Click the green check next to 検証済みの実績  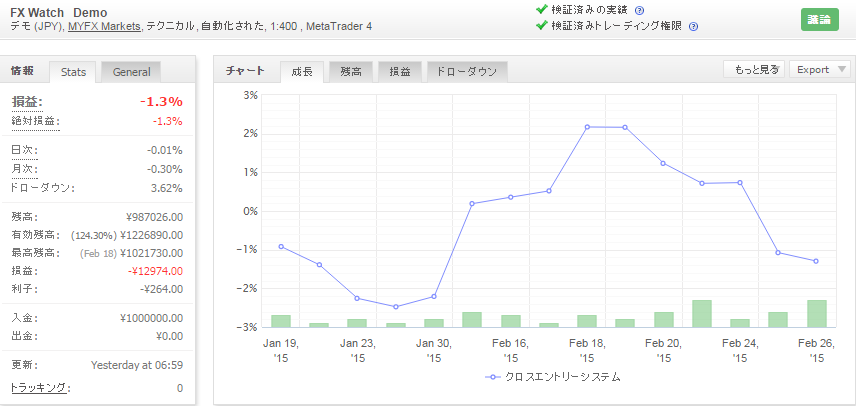pos(542,10)
